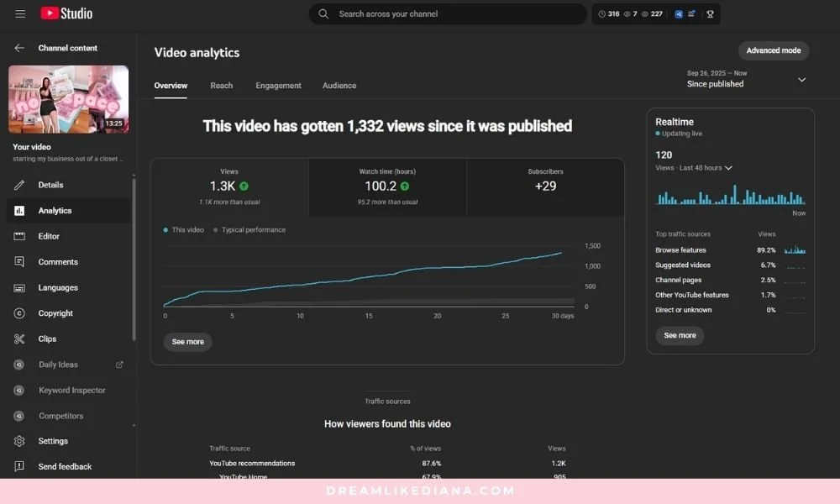
Task: Click the Copyright circle-C icon
Action: (19, 313)
